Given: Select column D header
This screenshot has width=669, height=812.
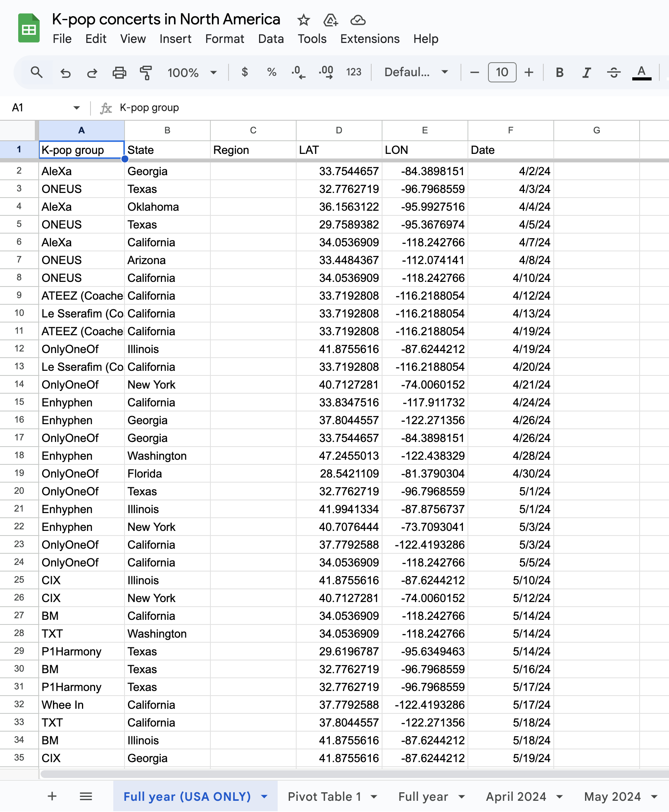Looking at the screenshot, I should tap(339, 130).
